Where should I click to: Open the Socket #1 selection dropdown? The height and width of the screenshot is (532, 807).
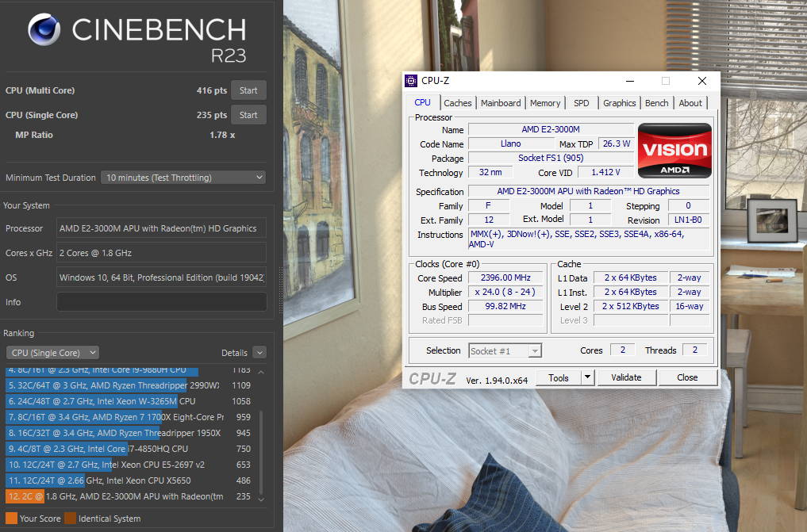click(505, 351)
